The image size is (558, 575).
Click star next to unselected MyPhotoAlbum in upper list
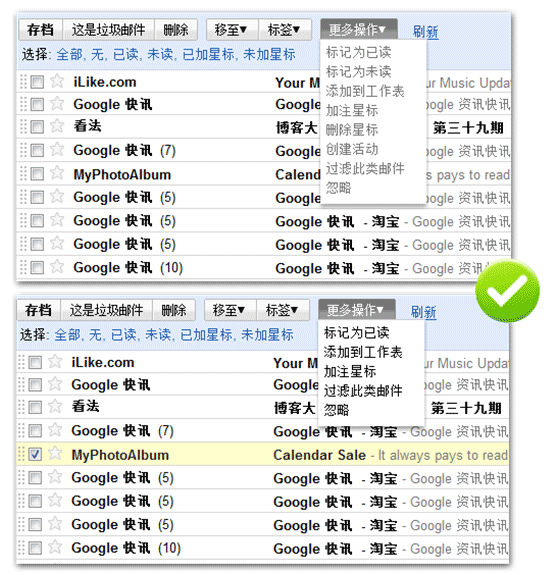pos(57,173)
